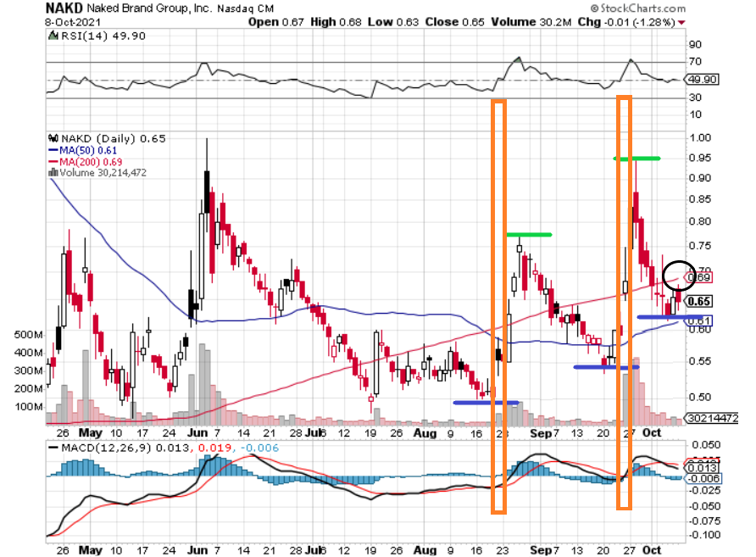Click the 300M volume axis label
756x557 pixels.
(29, 370)
